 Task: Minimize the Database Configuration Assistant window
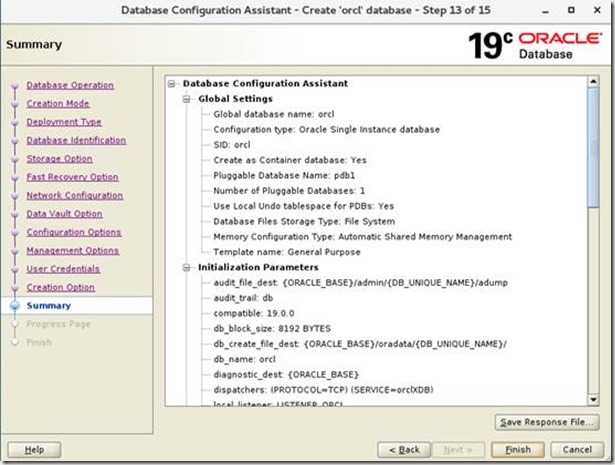click(x=545, y=11)
